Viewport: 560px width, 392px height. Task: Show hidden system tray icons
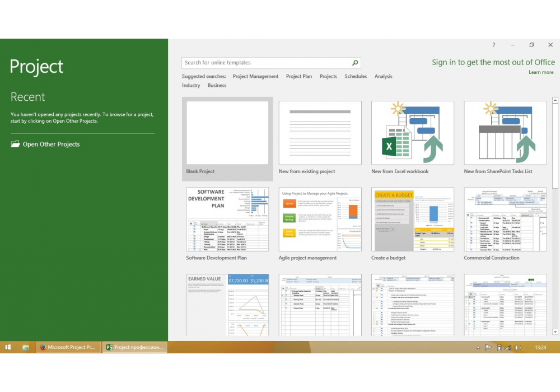[x=478, y=347]
